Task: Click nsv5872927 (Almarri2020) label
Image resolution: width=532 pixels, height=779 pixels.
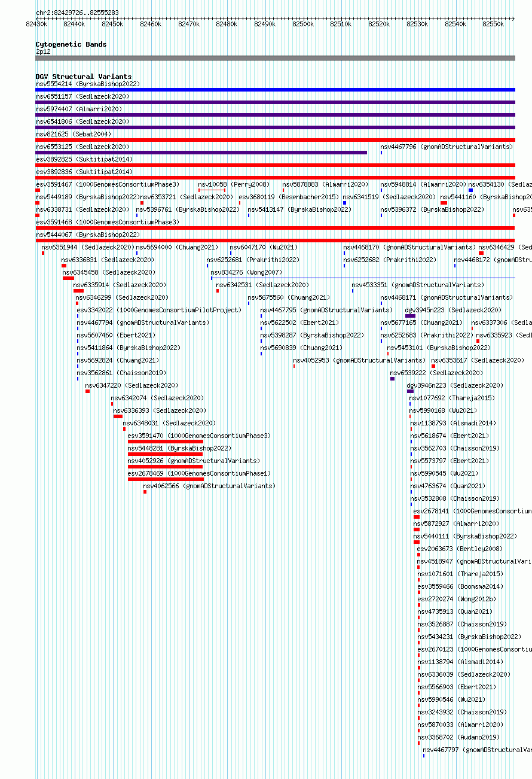Action: coord(456,524)
